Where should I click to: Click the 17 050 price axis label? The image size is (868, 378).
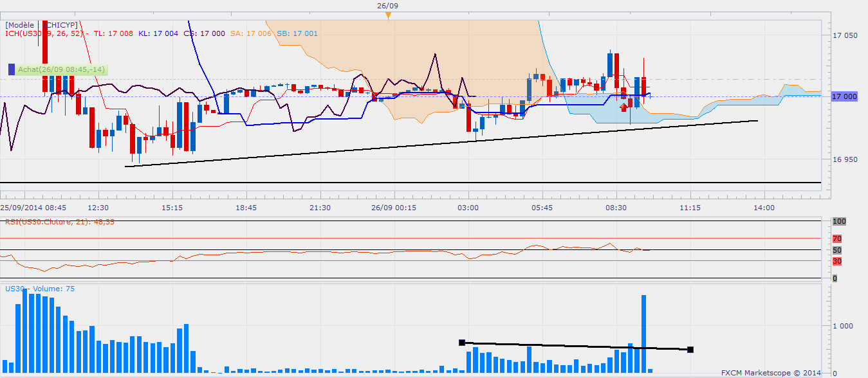tap(845, 35)
